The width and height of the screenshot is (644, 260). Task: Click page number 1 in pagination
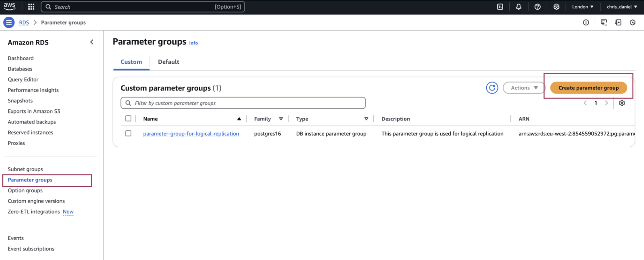(x=596, y=103)
